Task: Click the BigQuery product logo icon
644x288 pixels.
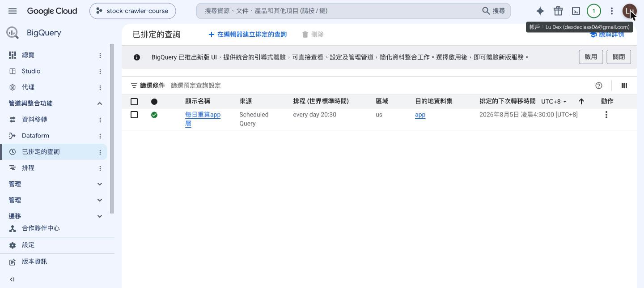Action: (13, 33)
